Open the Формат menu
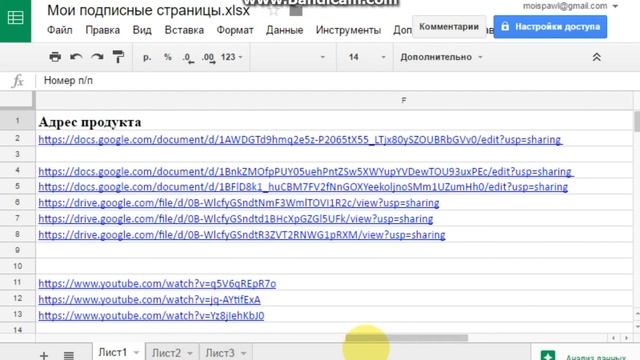The height and width of the screenshot is (360, 640). click(x=235, y=30)
